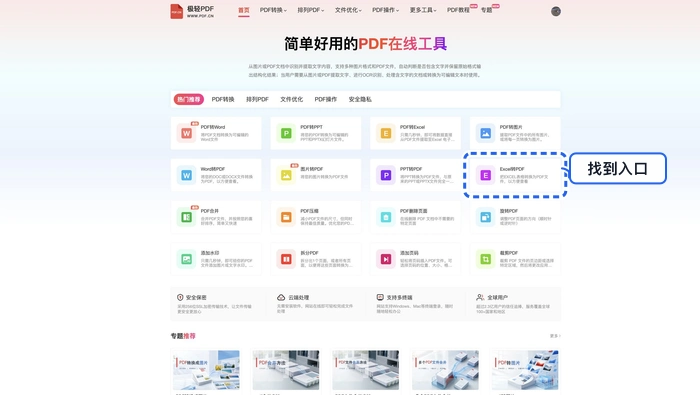Open the first PDF转换成图片 topic thumbnail
Screen dimensions: 700x395
206,370
